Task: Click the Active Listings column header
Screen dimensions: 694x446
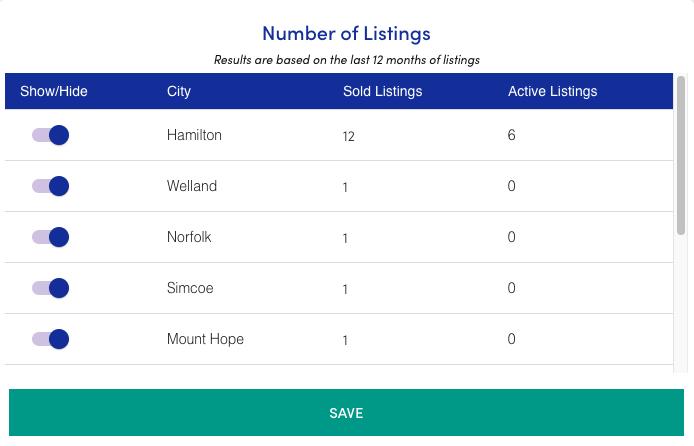Action: pos(552,91)
